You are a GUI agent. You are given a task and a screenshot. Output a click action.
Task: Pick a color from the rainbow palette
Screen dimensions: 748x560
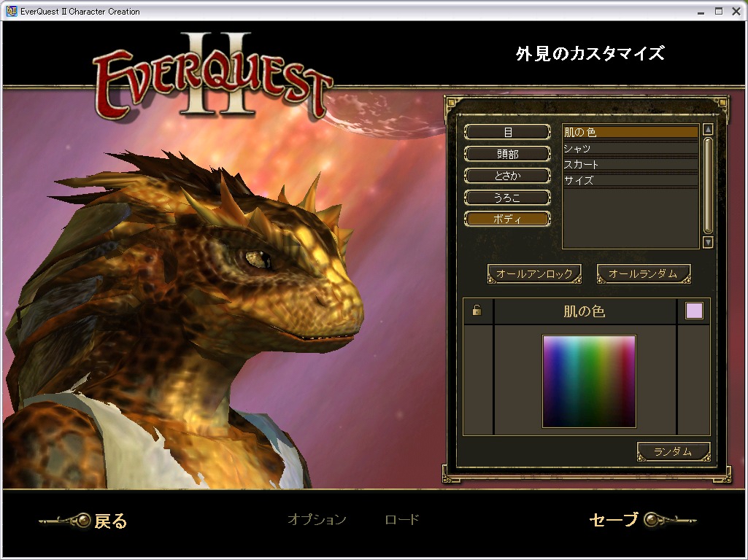coord(589,381)
